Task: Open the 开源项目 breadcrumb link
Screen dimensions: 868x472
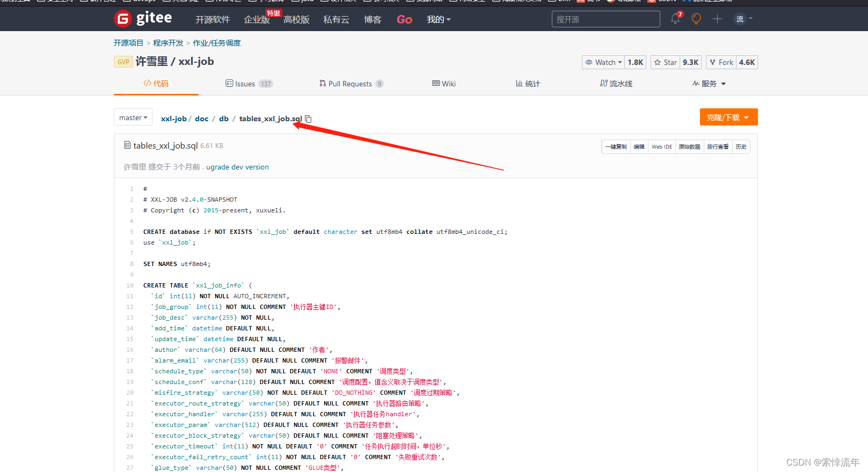Action: pos(128,43)
